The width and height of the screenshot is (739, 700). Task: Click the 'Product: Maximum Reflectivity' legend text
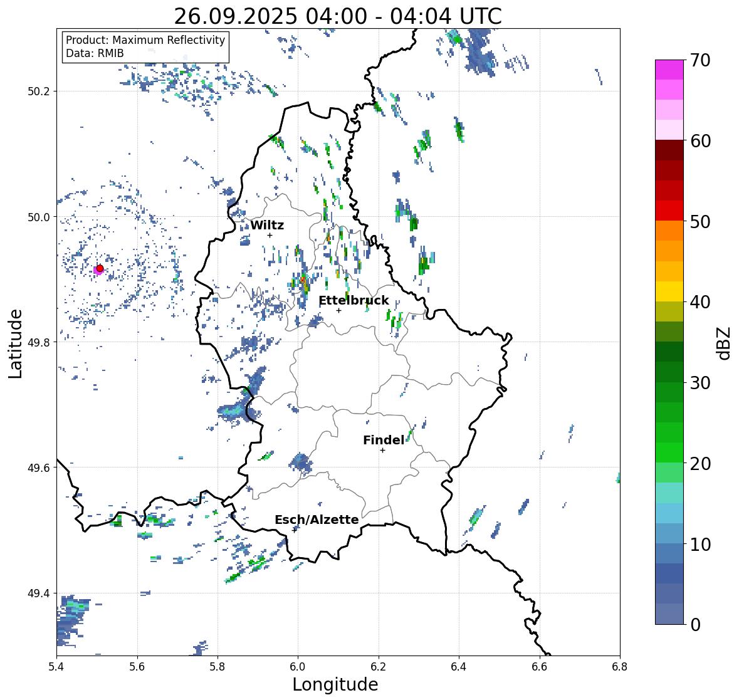point(145,40)
